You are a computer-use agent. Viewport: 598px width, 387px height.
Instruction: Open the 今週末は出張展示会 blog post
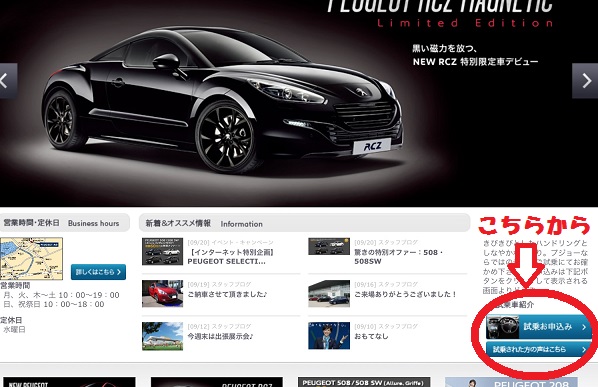coord(220,336)
